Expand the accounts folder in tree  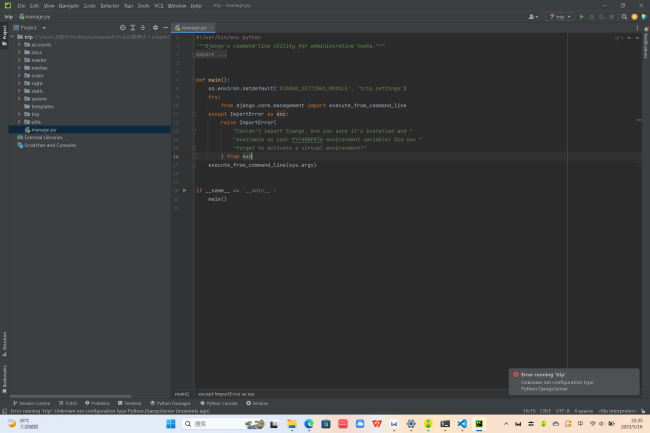pos(20,45)
